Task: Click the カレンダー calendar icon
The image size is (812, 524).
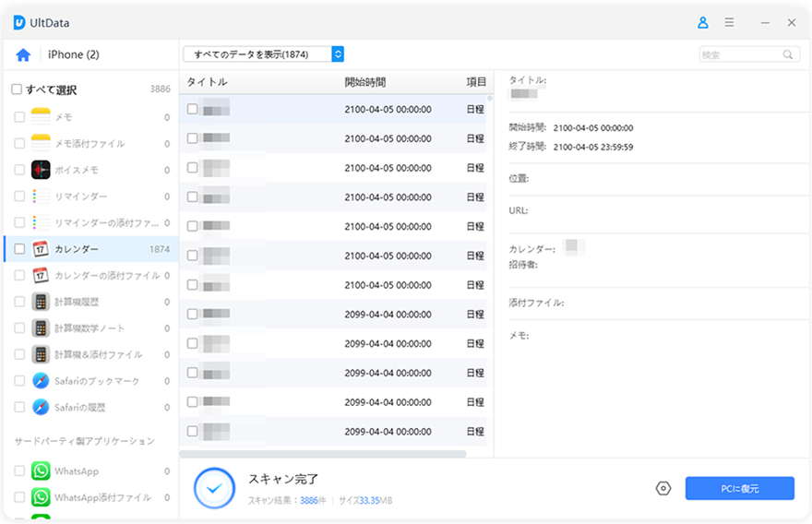Action: 41,249
